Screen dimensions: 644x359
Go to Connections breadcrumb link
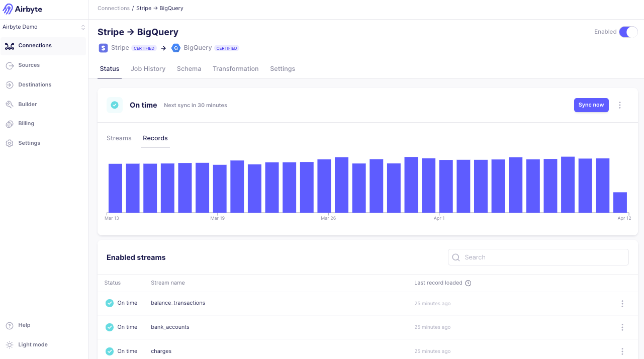(114, 9)
